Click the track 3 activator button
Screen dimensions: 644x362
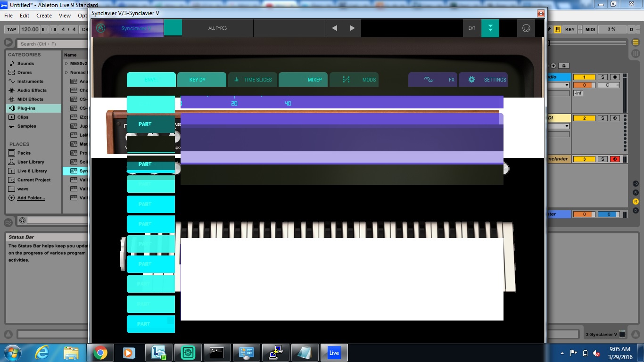(x=584, y=159)
